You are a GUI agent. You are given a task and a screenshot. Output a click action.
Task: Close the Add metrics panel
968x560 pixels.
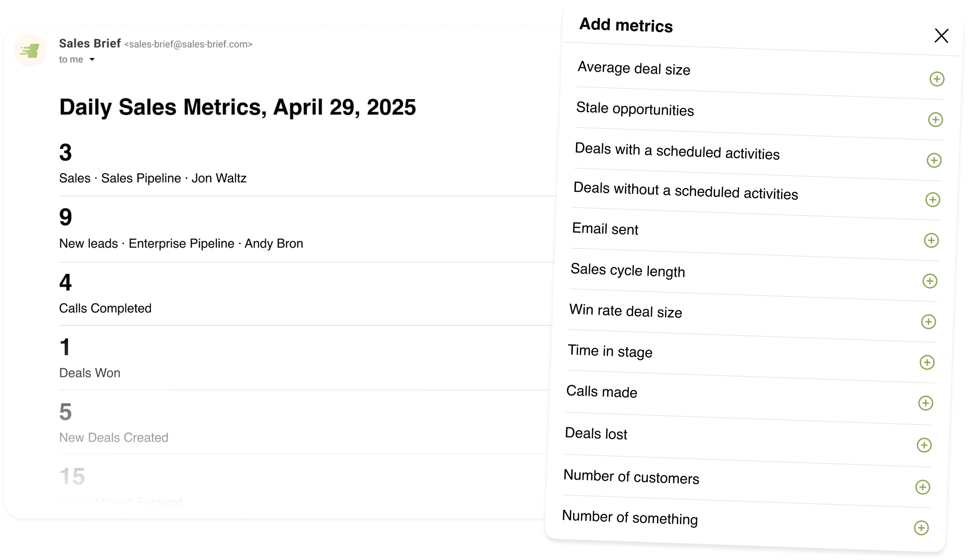coord(941,36)
